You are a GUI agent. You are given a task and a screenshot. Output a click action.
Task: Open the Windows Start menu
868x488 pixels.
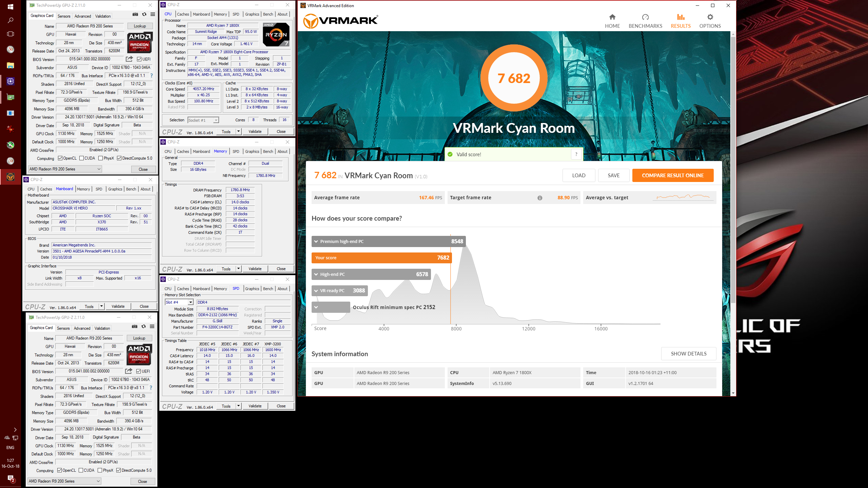tap(11, 7)
